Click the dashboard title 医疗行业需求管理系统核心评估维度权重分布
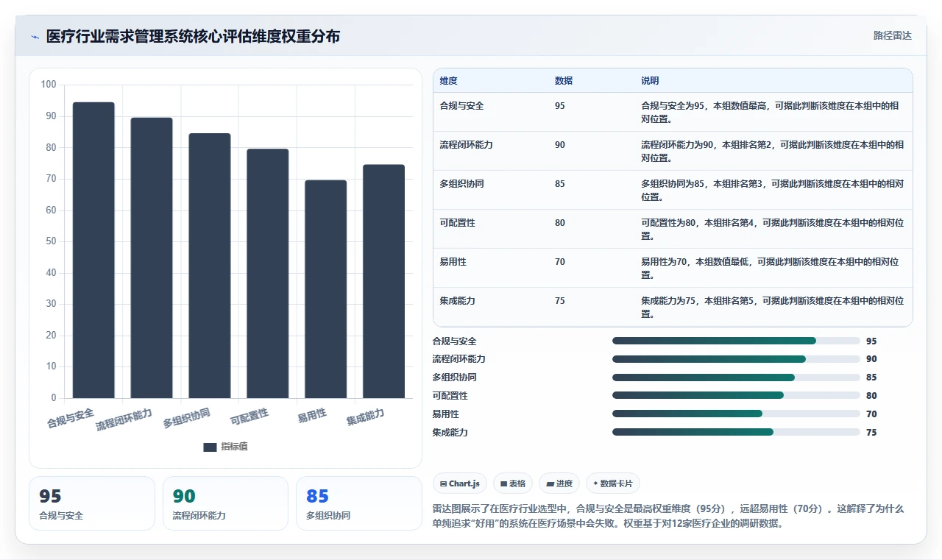The width and height of the screenshot is (942, 560). tap(193, 36)
